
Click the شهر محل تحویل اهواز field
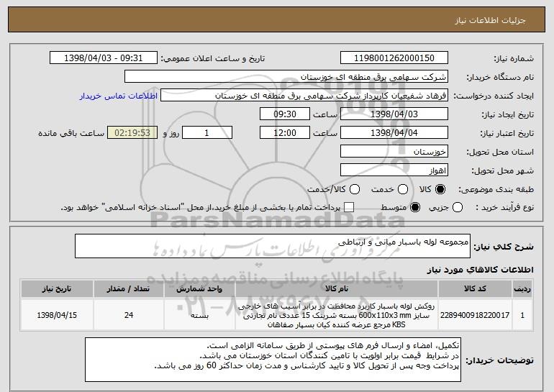click(394, 170)
